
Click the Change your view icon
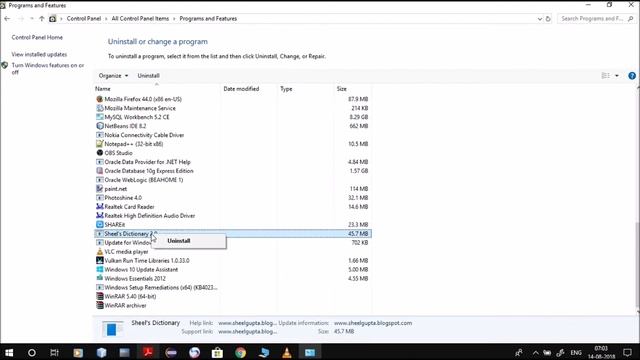606,76
